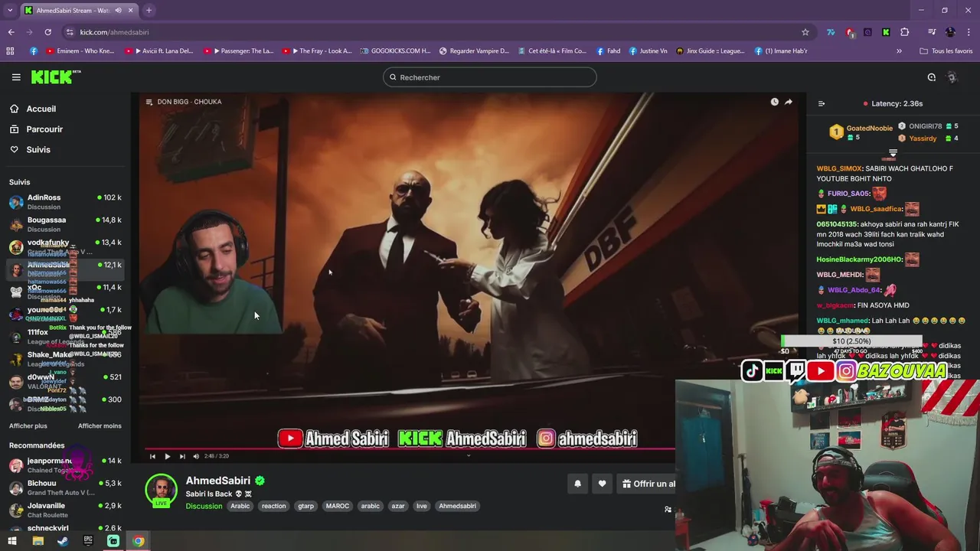This screenshot has height=551, width=980.
Task: Click Yassirdy in gift leaderboard
Action: (x=923, y=139)
